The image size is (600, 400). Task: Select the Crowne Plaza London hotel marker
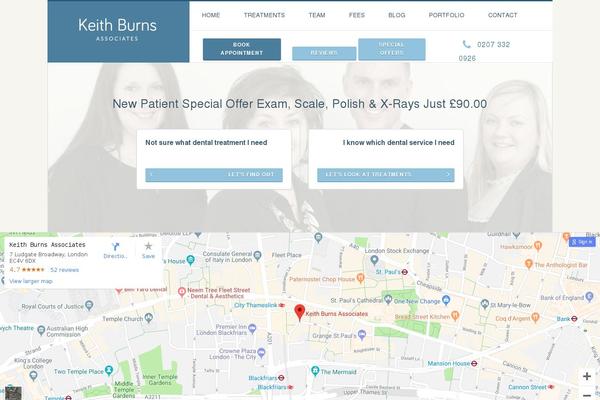(261, 353)
